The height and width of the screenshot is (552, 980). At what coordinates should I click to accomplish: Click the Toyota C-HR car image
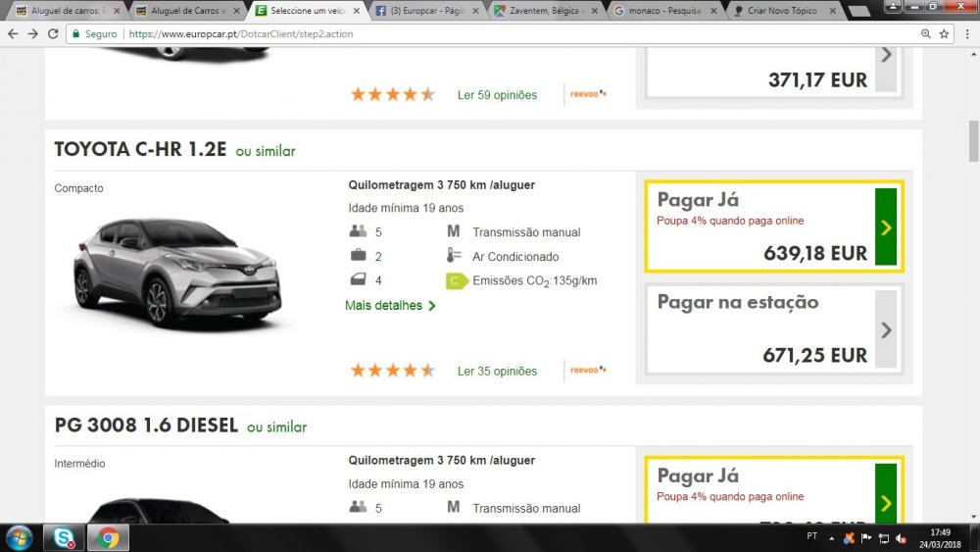(176, 274)
